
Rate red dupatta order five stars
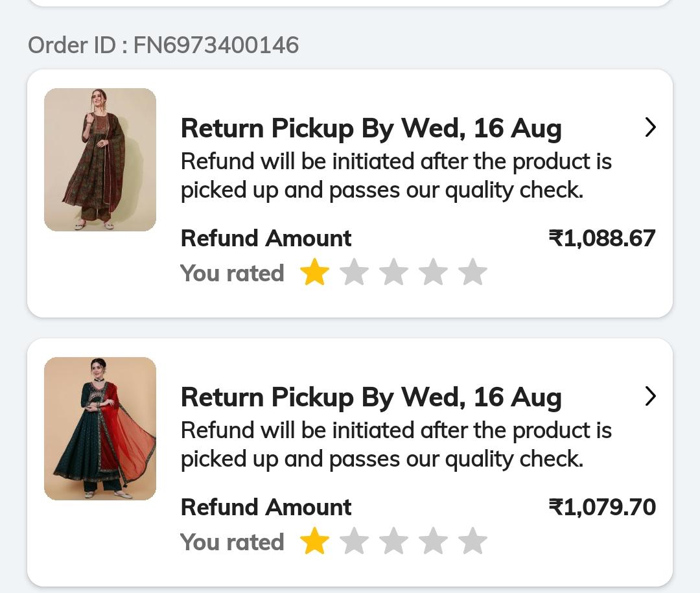(x=472, y=541)
